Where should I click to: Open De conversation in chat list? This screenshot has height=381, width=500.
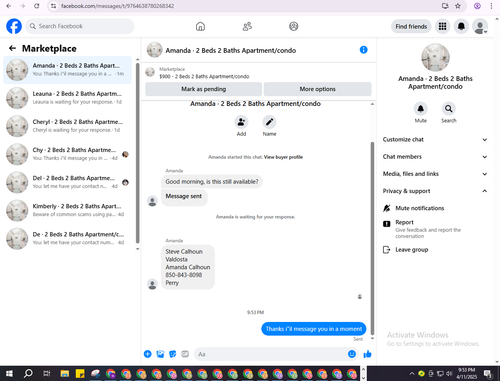pyautogui.click(x=67, y=239)
